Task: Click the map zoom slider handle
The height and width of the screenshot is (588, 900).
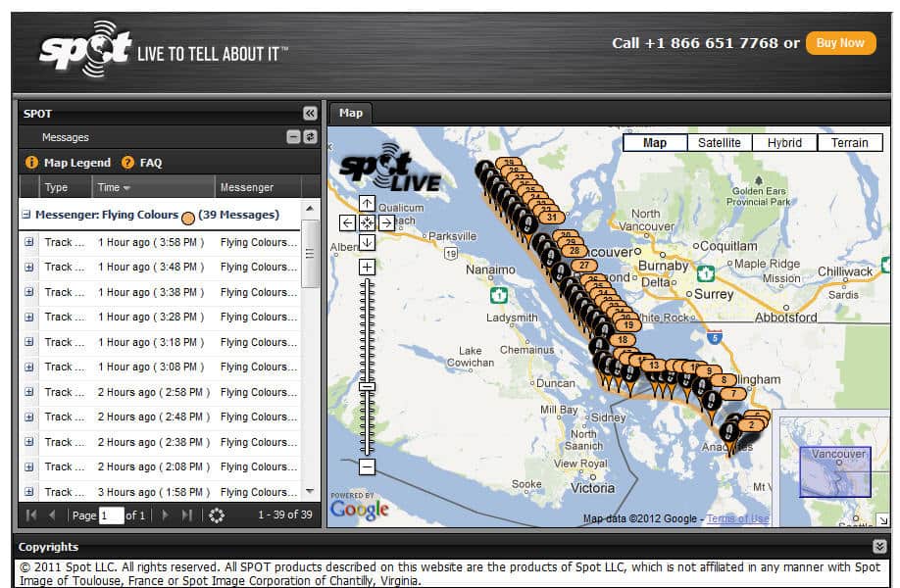Action: 368,387
